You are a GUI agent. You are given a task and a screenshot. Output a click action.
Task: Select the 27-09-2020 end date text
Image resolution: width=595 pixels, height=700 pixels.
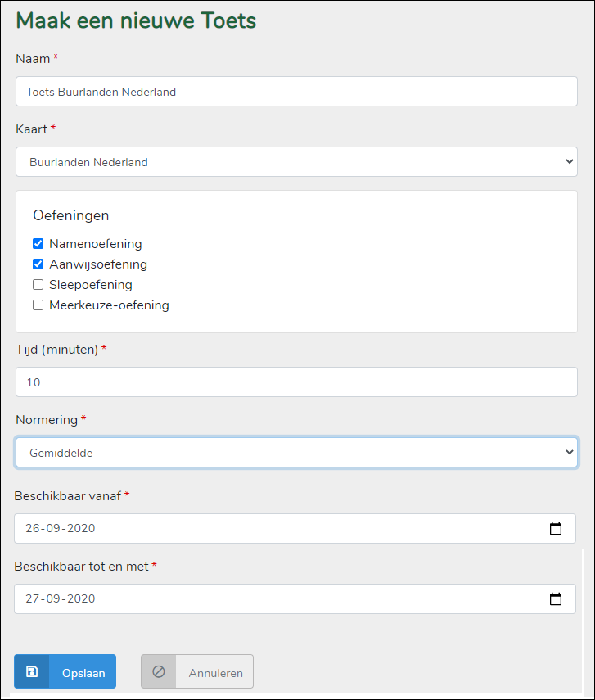coord(61,599)
